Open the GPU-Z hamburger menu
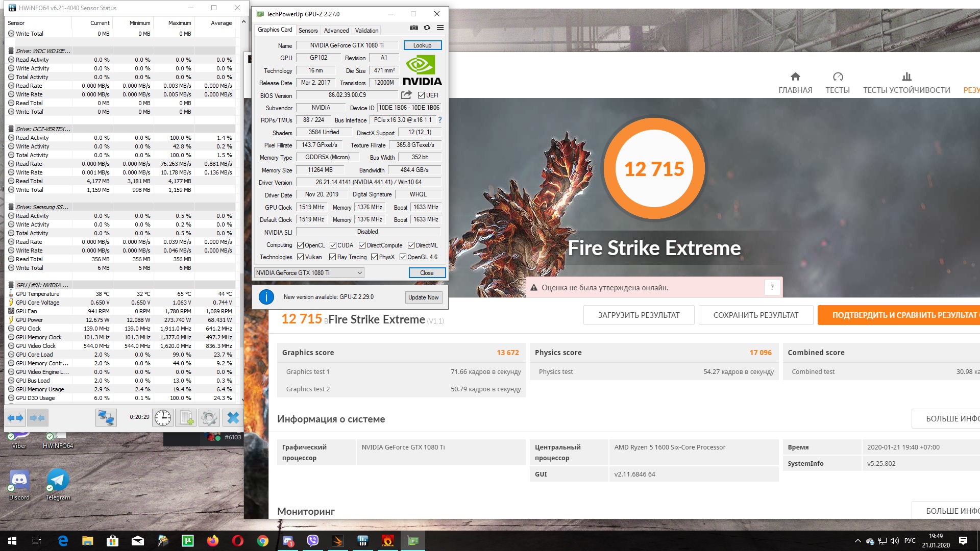Image resolution: width=980 pixels, height=551 pixels. tap(440, 28)
